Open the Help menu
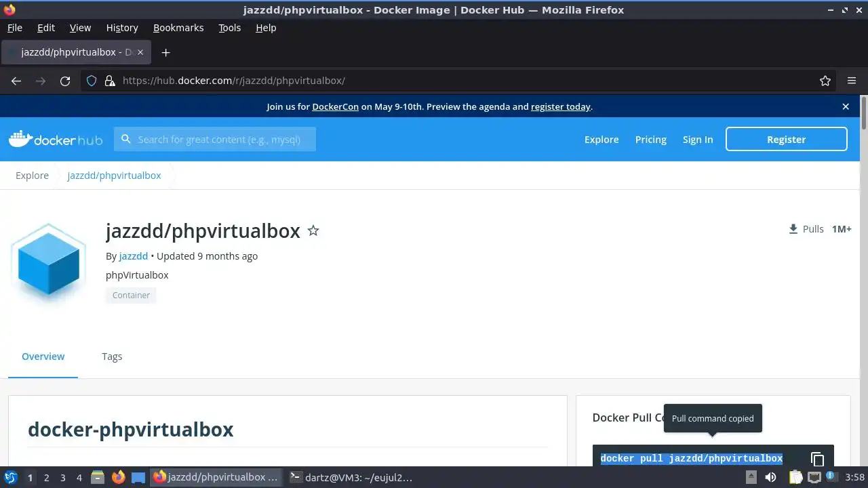This screenshot has width=868, height=488. pos(266,28)
